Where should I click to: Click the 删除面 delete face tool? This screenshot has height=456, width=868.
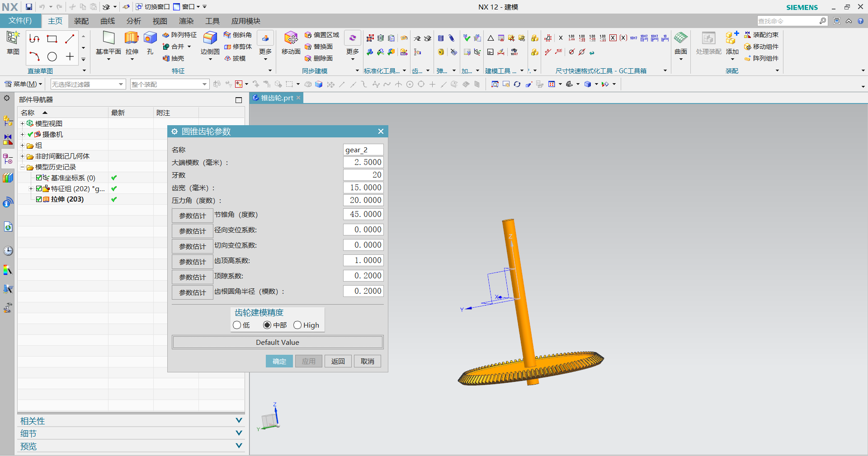(x=319, y=58)
